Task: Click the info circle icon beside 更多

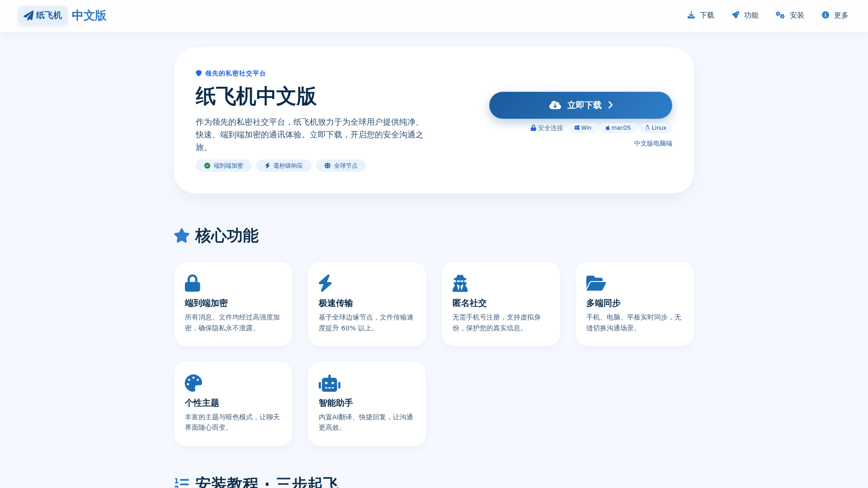Action: click(826, 15)
